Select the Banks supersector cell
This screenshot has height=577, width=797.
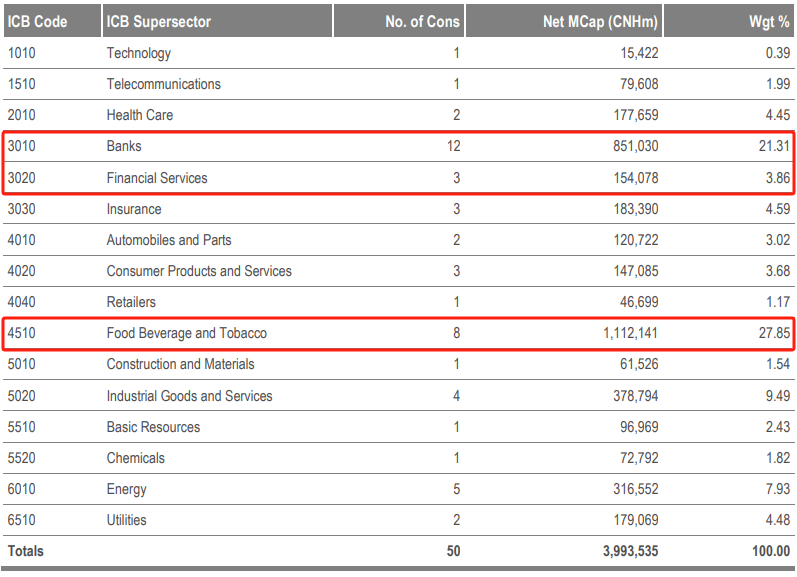tap(124, 146)
